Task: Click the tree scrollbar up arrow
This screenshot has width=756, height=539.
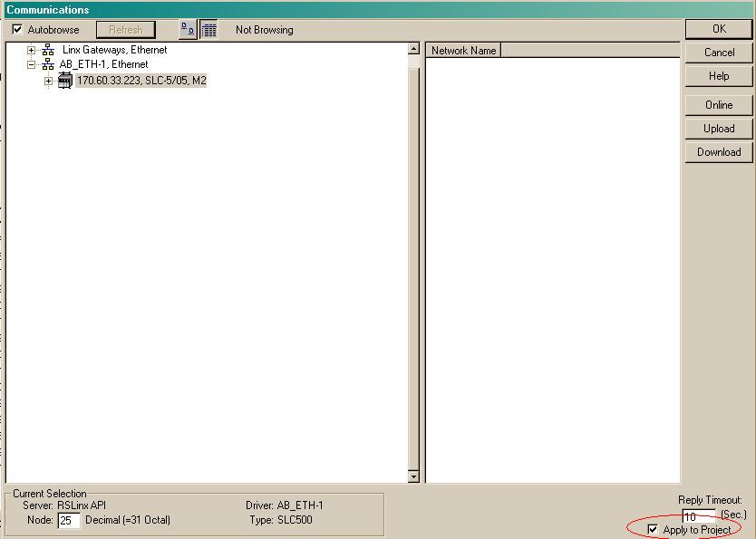Action: [x=413, y=49]
